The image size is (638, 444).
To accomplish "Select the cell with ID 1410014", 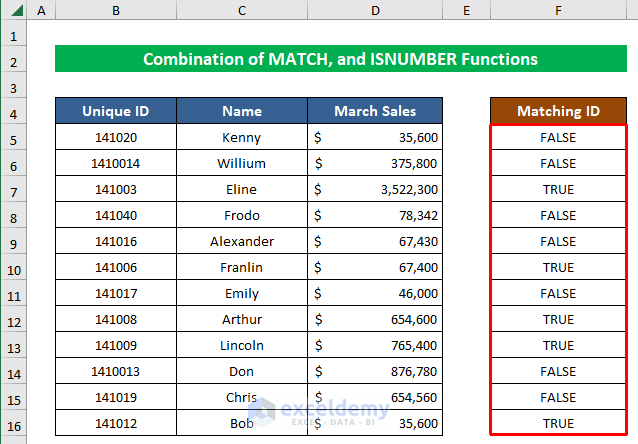I will (116, 164).
